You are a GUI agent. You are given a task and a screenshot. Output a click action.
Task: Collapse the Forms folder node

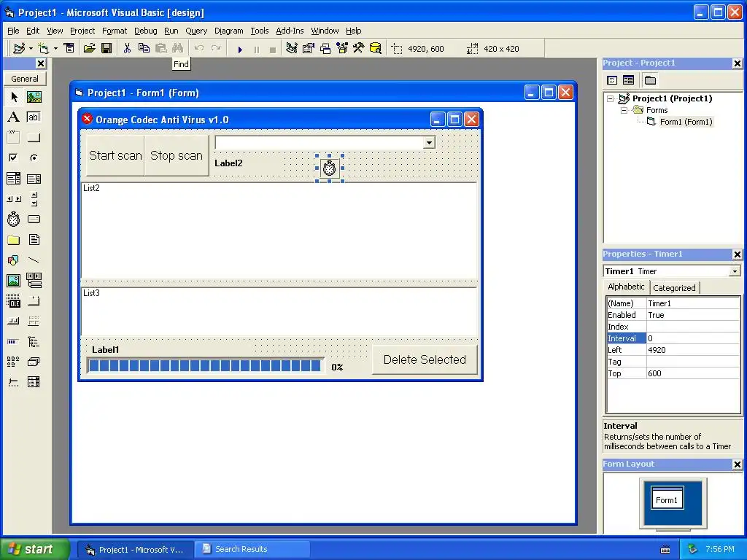pos(624,110)
